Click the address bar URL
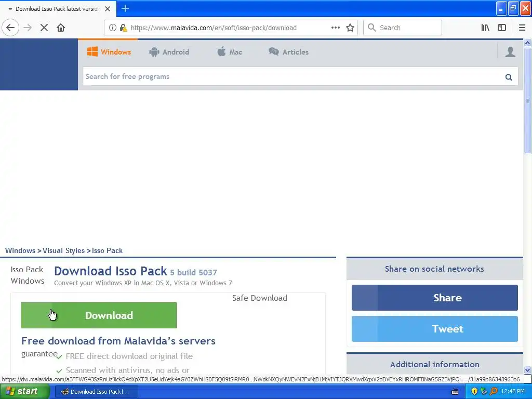532x399 pixels. tap(214, 28)
